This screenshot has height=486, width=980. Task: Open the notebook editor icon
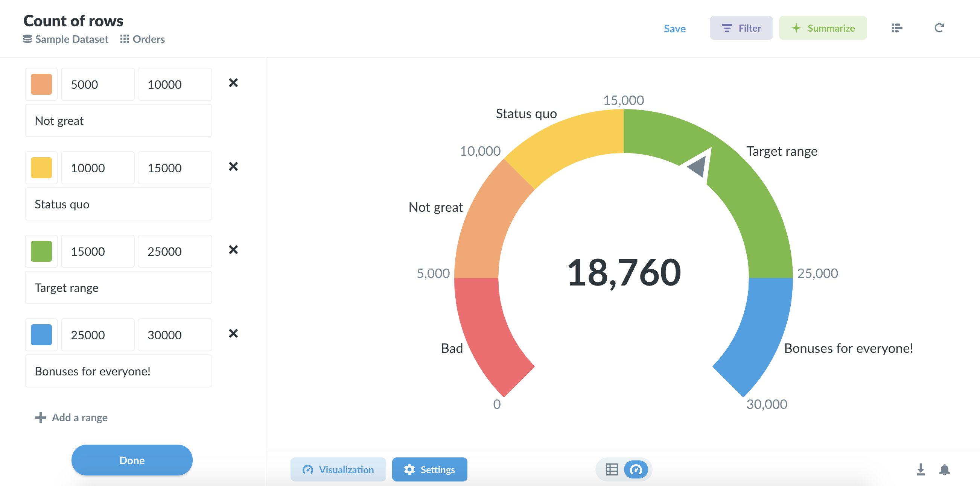[x=897, y=28]
